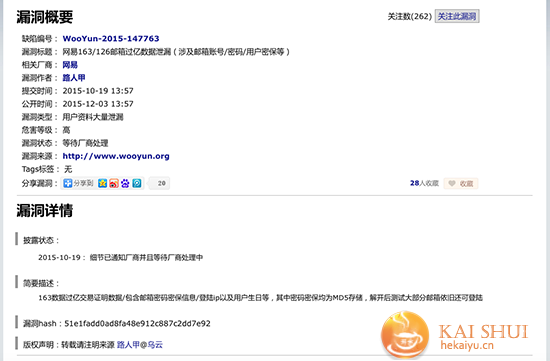
Task: Click the publish time 2015-12-03 13:57
Action: [x=98, y=104]
